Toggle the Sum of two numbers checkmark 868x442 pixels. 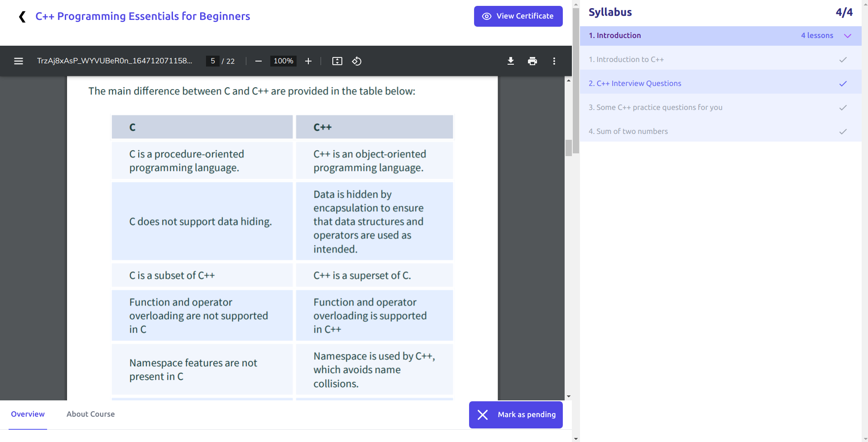pyautogui.click(x=843, y=132)
